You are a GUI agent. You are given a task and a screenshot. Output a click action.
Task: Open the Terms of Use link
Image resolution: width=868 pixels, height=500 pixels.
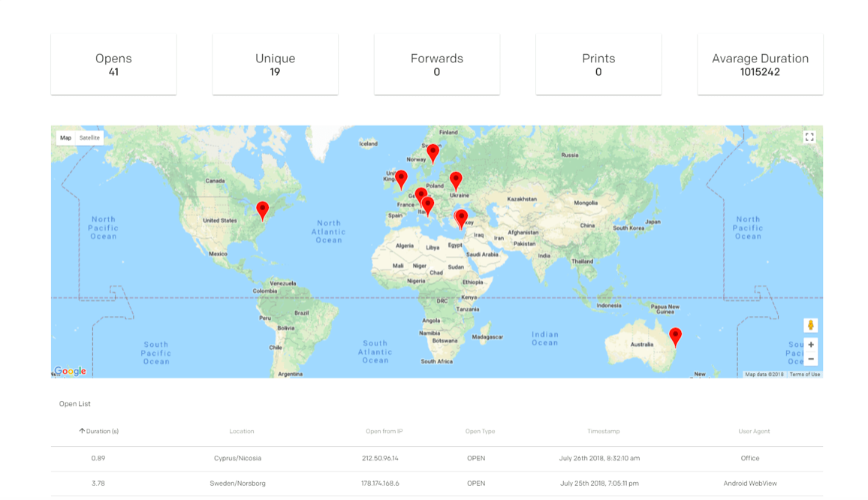[x=804, y=374]
